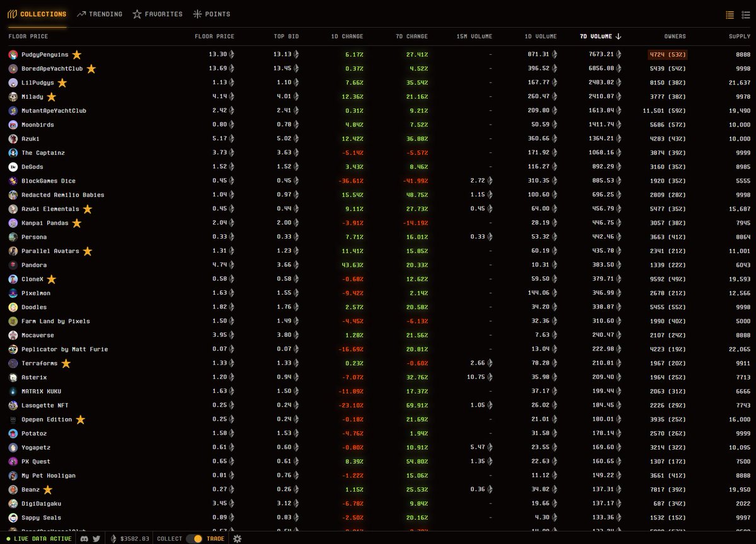Image resolution: width=756 pixels, height=544 pixels.
Task: Select the comfortable list view icon
Action: (745, 14)
